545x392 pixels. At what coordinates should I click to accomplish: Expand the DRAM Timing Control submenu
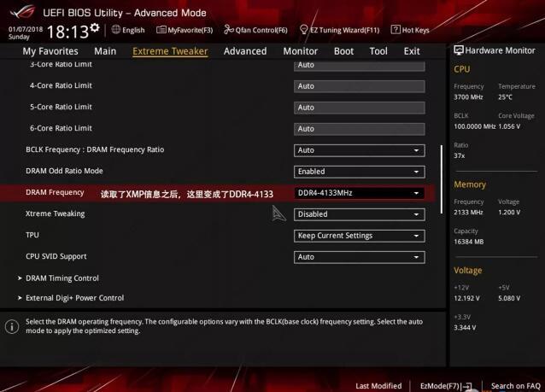pos(62,278)
